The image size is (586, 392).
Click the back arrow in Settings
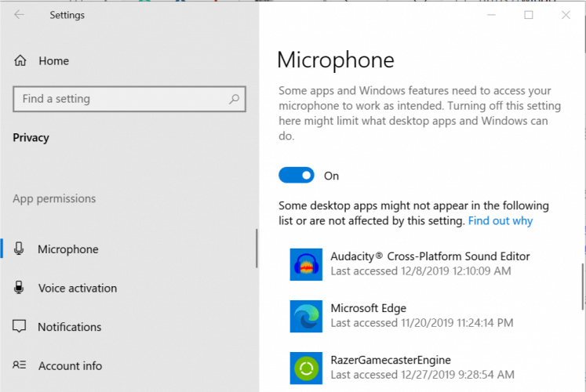click(x=20, y=15)
